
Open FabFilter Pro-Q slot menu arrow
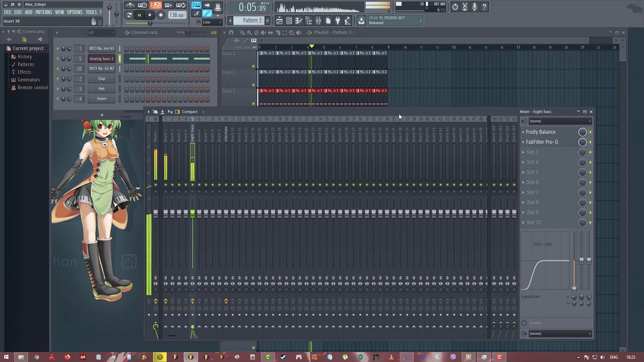pyautogui.click(x=523, y=142)
